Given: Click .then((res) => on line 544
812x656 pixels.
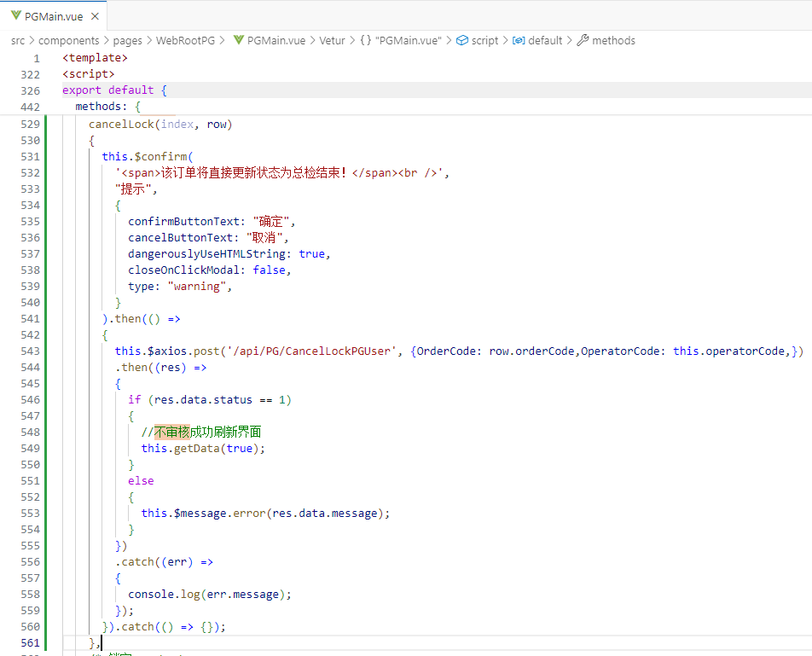Looking at the screenshot, I should [160, 367].
